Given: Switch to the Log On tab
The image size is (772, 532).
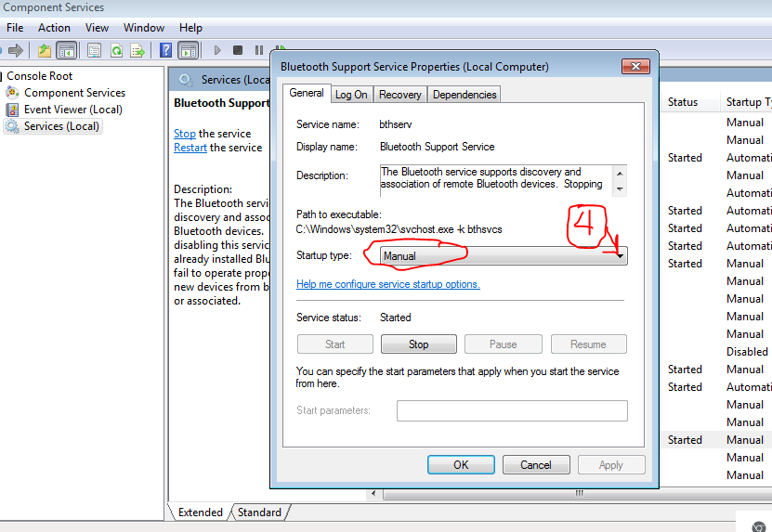Looking at the screenshot, I should tap(351, 95).
